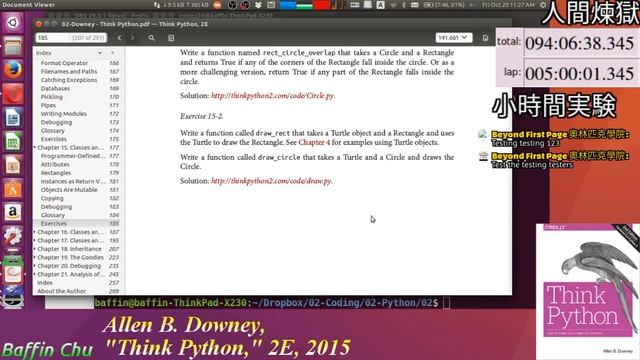Select Filenames and Paths entry
This screenshot has width=640, height=360.
coord(78,71)
